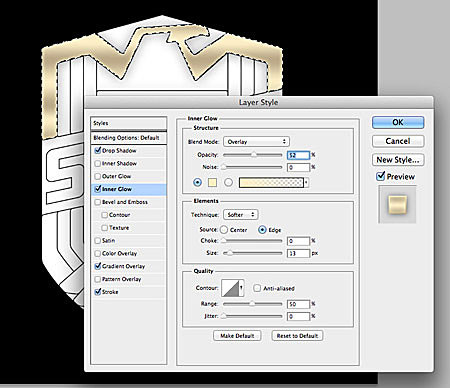Click the style preview thumbnail
450x388 pixels.
(397, 204)
